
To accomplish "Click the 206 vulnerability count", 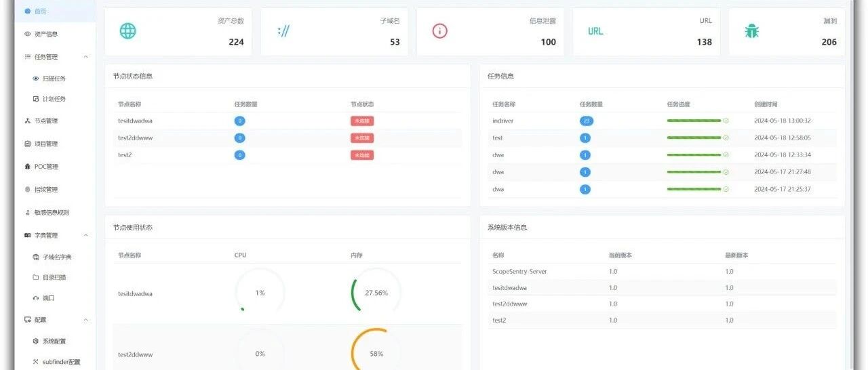I will tap(829, 42).
